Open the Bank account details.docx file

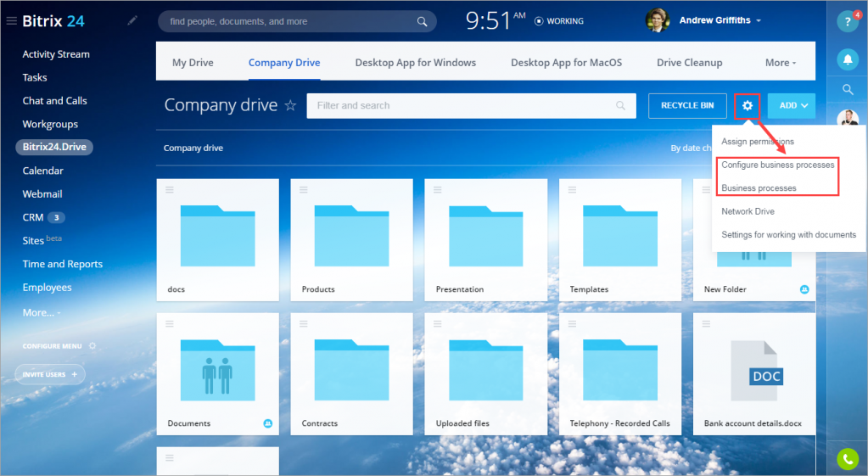click(x=754, y=374)
